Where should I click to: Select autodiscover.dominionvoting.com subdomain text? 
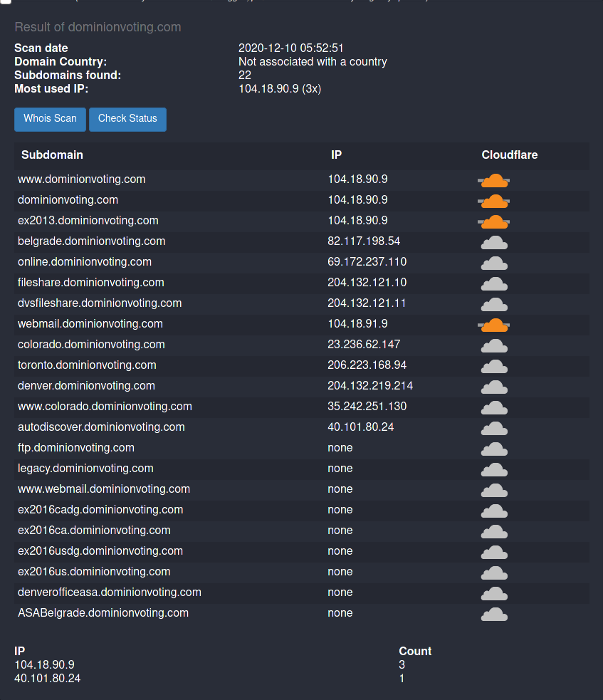coord(101,427)
